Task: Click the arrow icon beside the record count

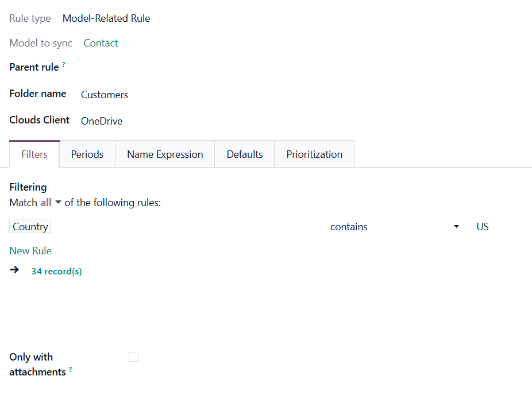Action: click(x=14, y=270)
